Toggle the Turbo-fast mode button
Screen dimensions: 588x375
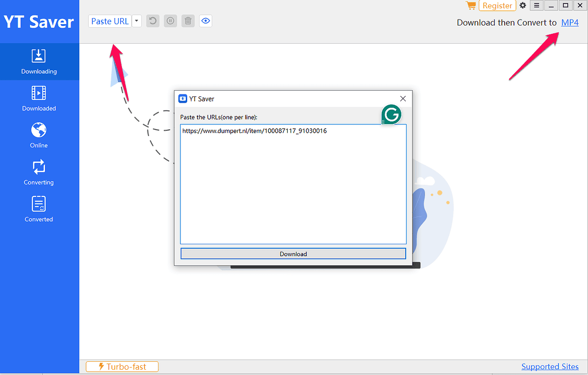coord(122,366)
